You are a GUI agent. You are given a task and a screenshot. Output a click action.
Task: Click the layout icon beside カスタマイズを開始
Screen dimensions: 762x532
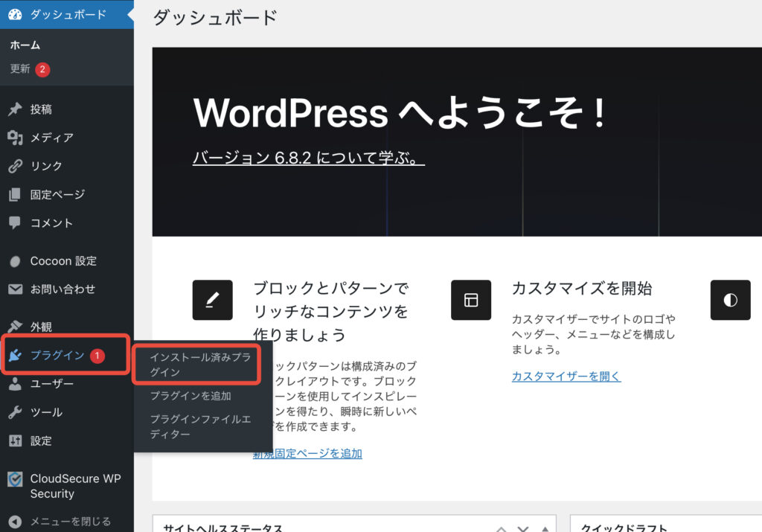pyautogui.click(x=471, y=300)
